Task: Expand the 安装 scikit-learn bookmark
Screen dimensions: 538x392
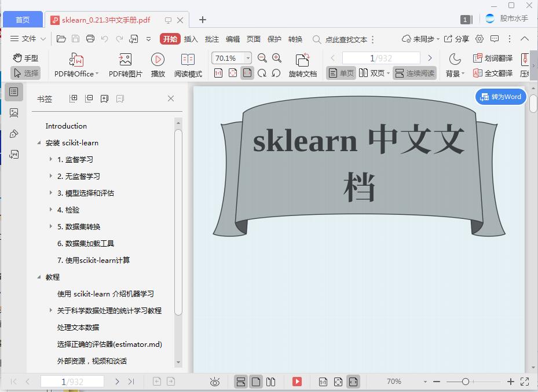Action: [x=39, y=142]
